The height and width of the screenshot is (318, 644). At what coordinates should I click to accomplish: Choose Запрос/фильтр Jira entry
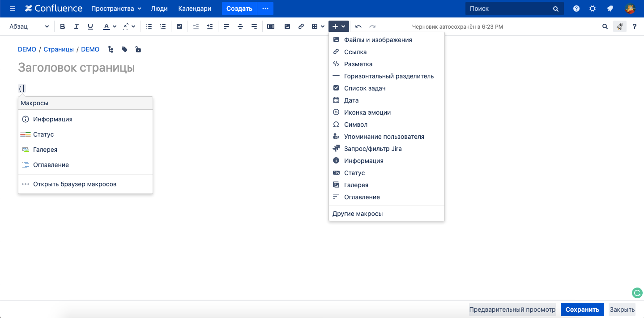point(387,149)
